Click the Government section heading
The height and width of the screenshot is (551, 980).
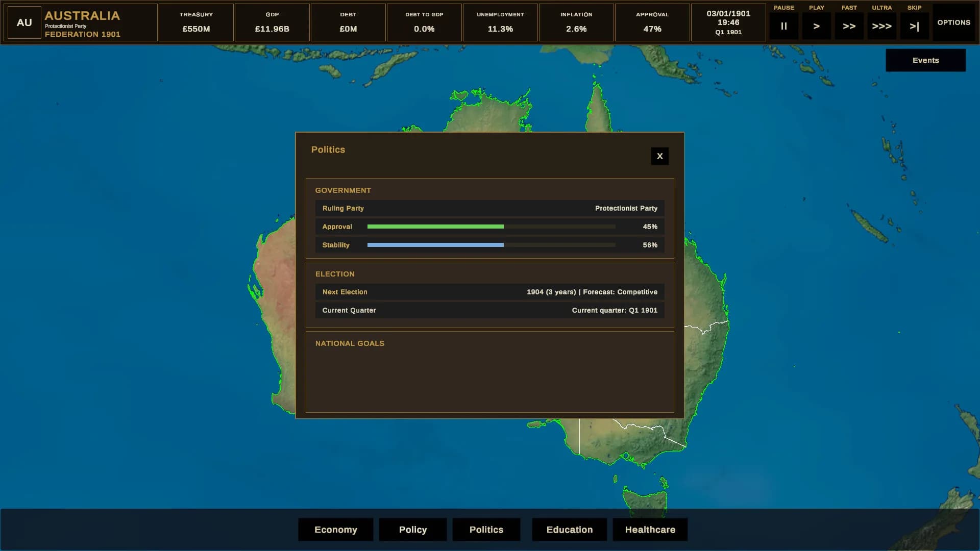click(x=343, y=190)
